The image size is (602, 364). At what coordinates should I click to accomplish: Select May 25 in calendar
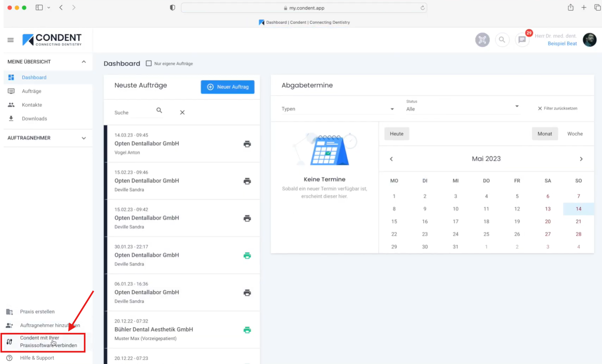coord(486,234)
